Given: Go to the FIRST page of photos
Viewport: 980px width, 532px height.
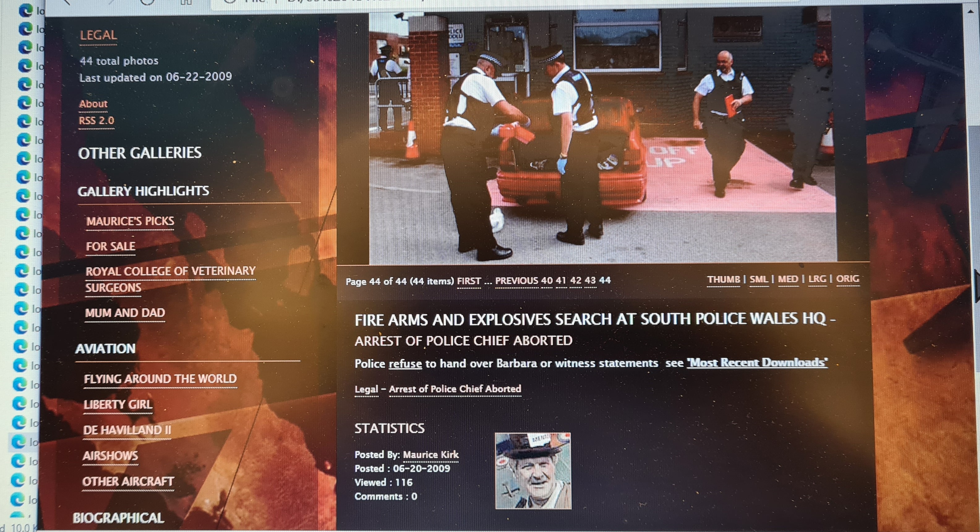Looking at the screenshot, I should pyautogui.click(x=469, y=281).
